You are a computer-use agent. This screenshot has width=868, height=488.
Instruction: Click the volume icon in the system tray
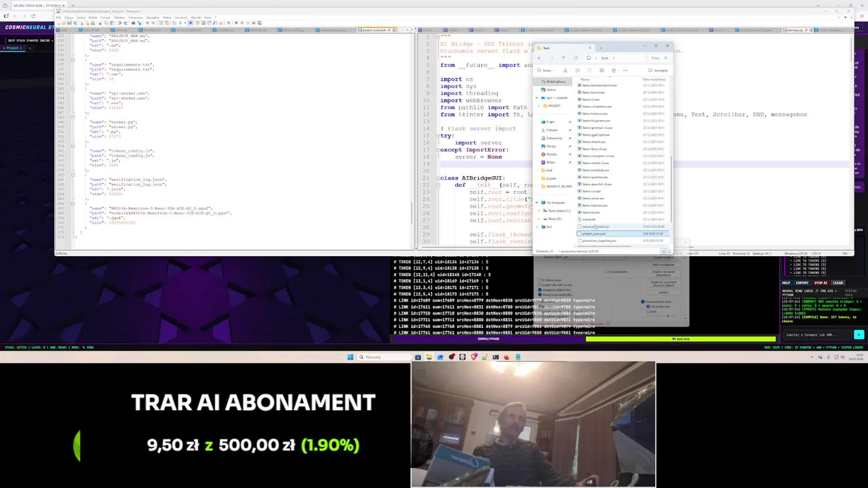point(842,357)
